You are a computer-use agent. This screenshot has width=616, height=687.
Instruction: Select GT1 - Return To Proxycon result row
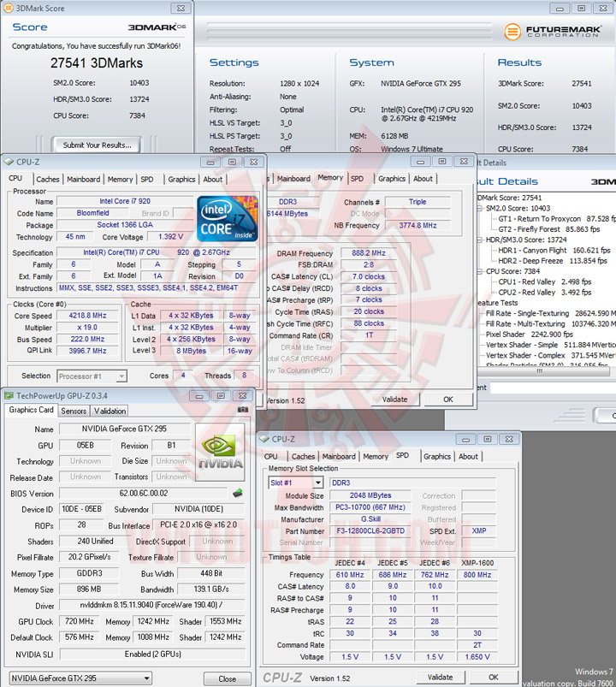point(556,219)
